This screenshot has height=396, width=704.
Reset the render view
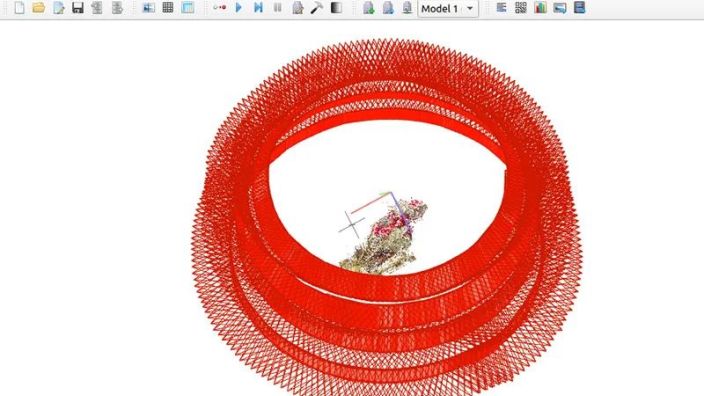tap(388, 8)
